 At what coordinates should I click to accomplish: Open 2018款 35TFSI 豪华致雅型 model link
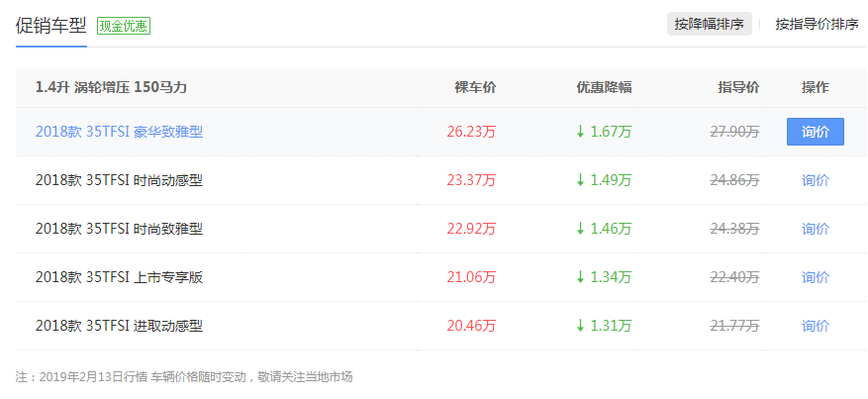[119, 132]
